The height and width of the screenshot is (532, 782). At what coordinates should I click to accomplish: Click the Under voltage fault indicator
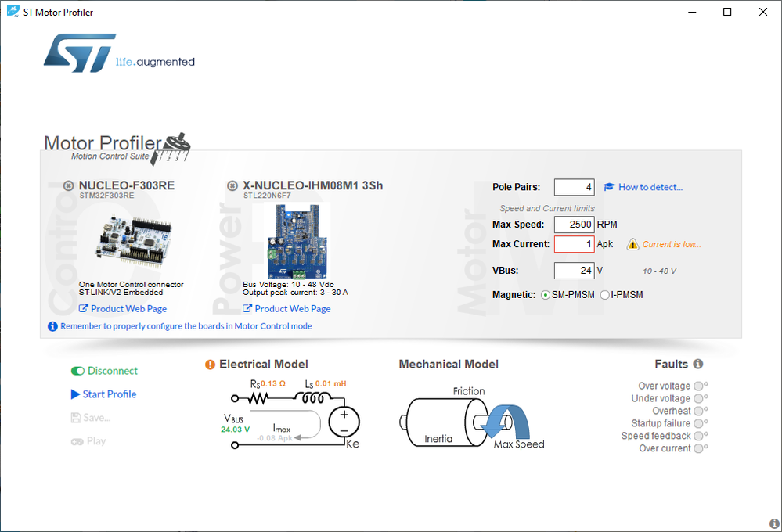[x=699, y=399]
